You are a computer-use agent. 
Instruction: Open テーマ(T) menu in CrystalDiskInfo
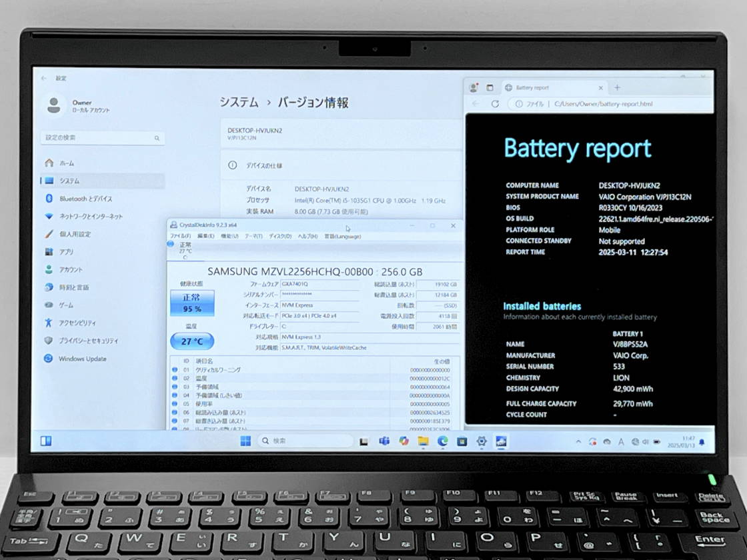pyautogui.click(x=253, y=236)
